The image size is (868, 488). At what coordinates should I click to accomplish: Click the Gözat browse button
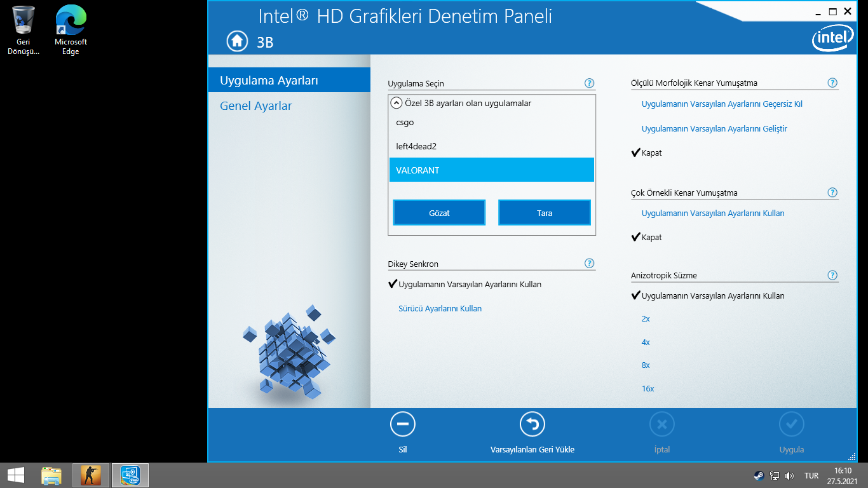[x=439, y=213]
